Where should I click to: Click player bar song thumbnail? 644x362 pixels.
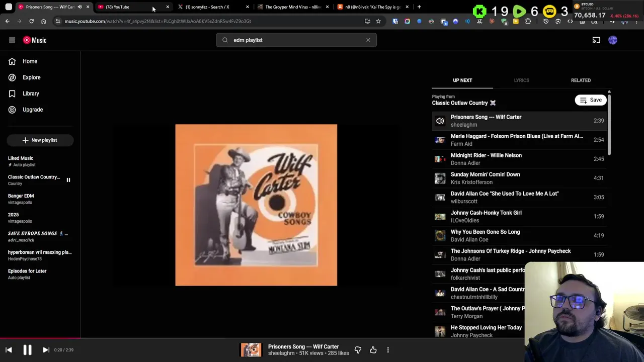(251, 350)
